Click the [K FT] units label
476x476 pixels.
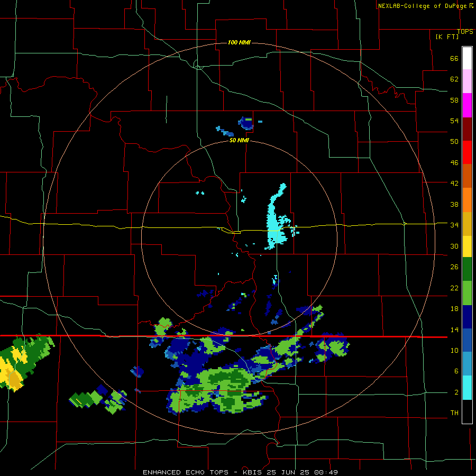click(447, 36)
